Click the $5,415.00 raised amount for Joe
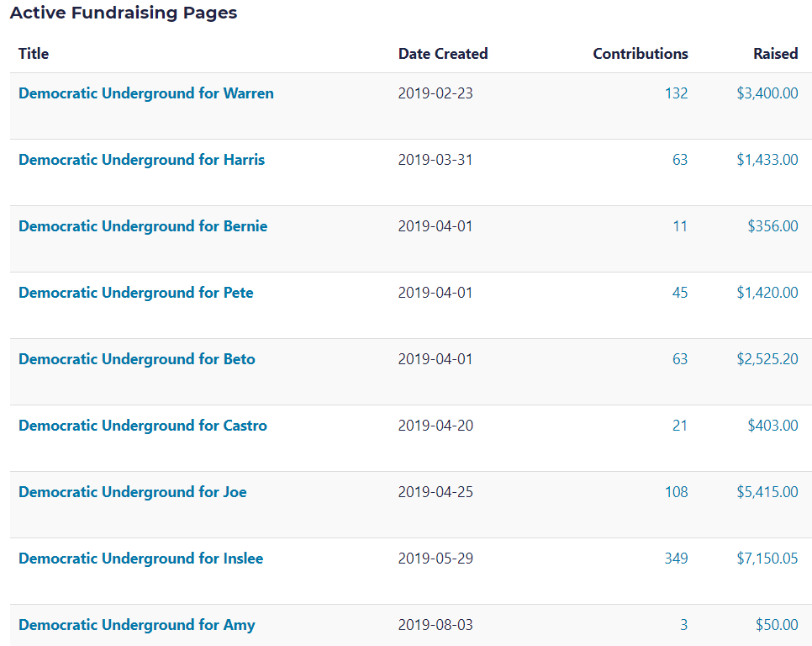The width and height of the screenshot is (812, 646). point(767,492)
